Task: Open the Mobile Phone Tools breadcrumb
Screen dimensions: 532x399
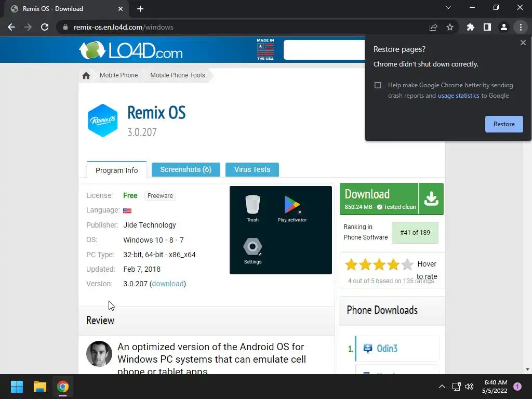Action: click(x=178, y=75)
